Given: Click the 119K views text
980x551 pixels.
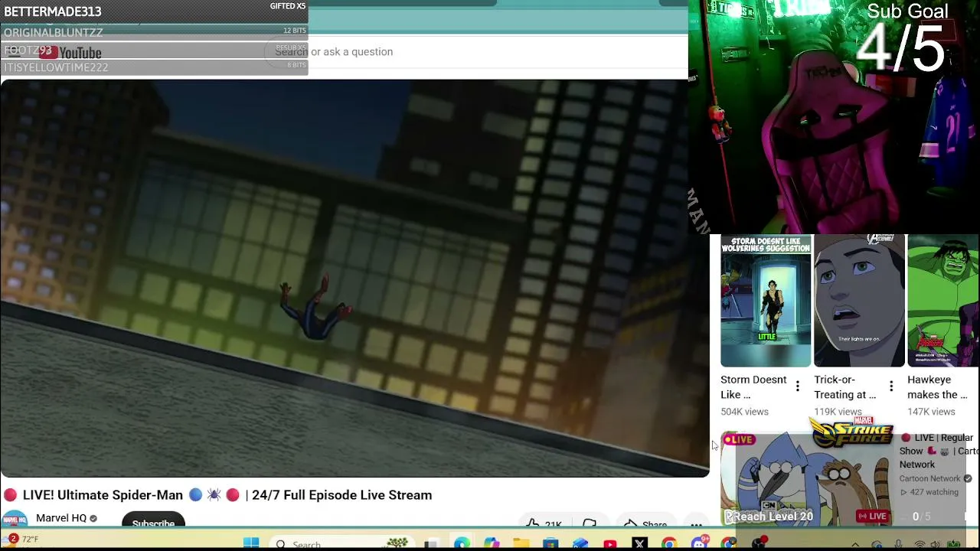Looking at the screenshot, I should [838, 412].
